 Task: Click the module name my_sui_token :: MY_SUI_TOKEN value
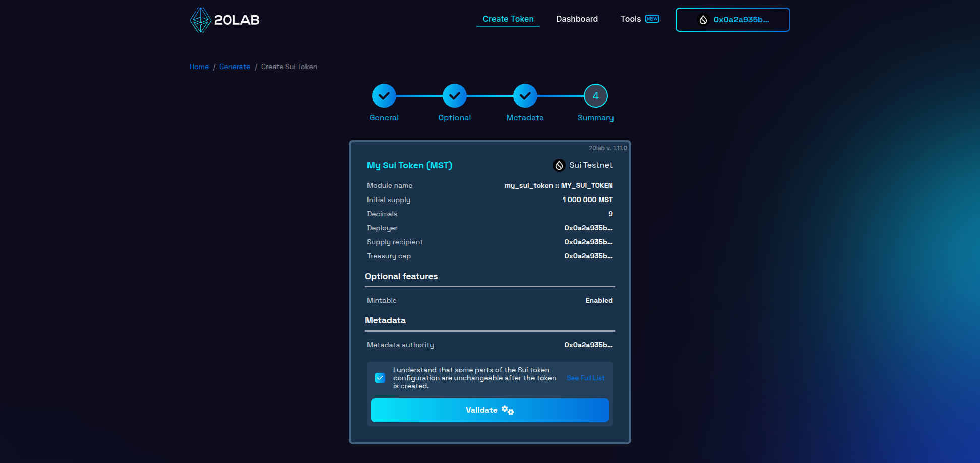tap(559, 185)
